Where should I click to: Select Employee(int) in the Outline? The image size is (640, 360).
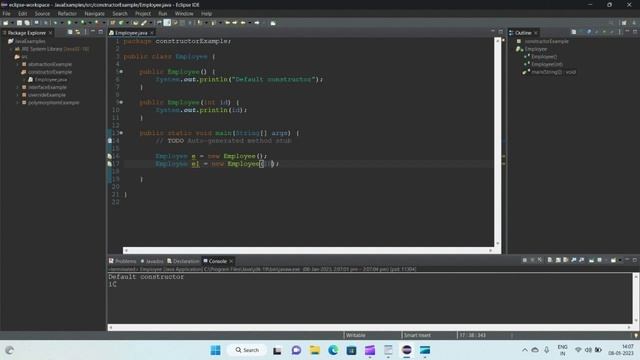[547, 64]
